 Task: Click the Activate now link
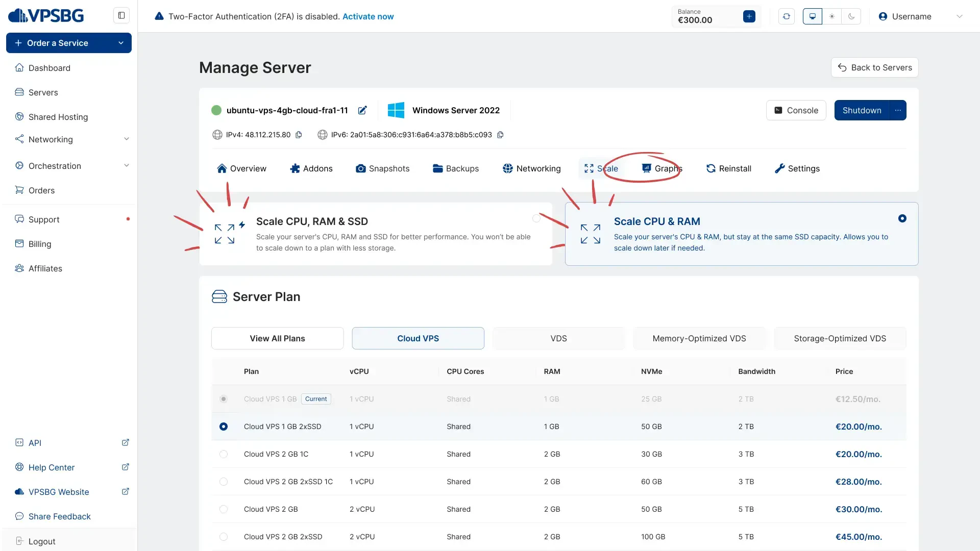click(x=367, y=16)
